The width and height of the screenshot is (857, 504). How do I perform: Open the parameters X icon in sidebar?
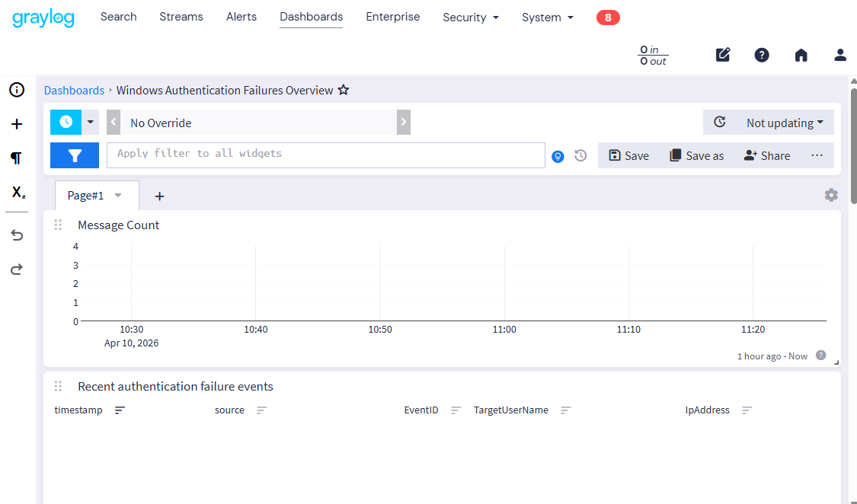pos(18,192)
